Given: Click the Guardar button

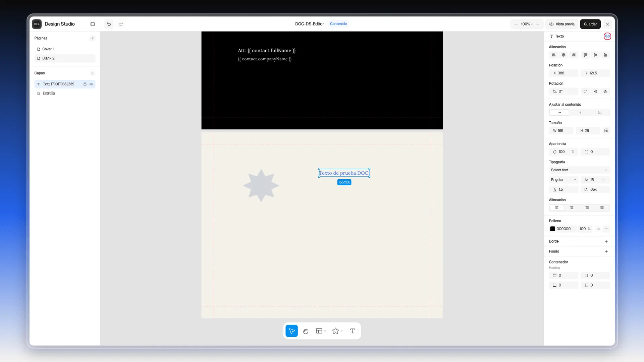Looking at the screenshot, I should point(590,24).
